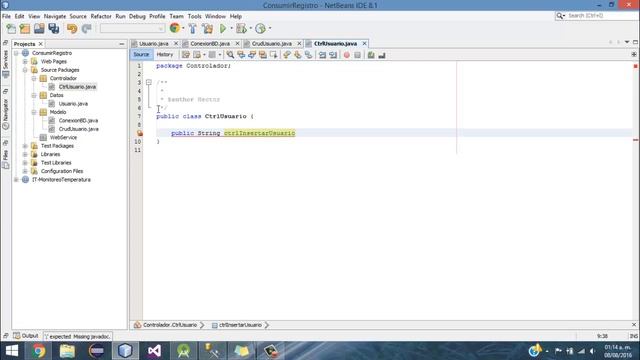Image resolution: width=640 pixels, height=360 pixels.
Task: Click the New File toolbar icon
Action: coord(11,29)
